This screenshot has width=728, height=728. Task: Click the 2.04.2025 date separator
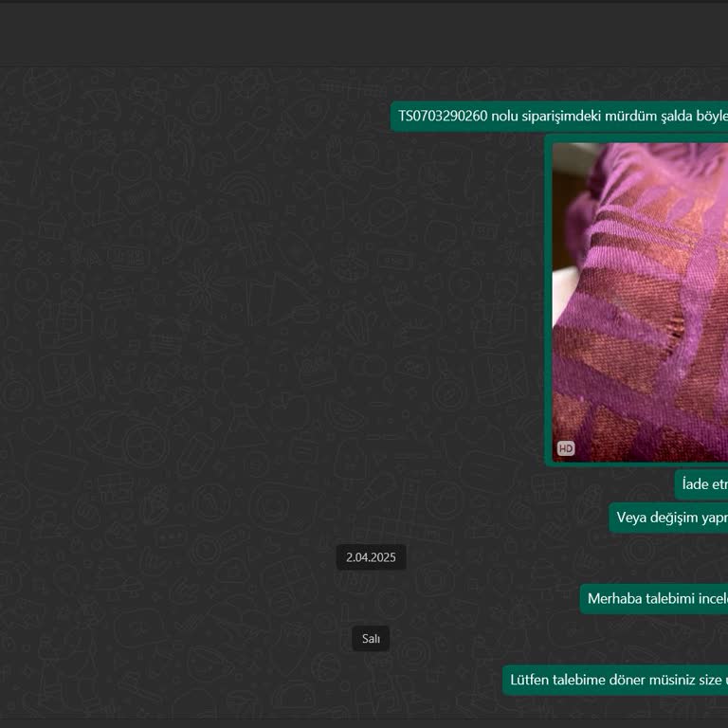(x=371, y=557)
